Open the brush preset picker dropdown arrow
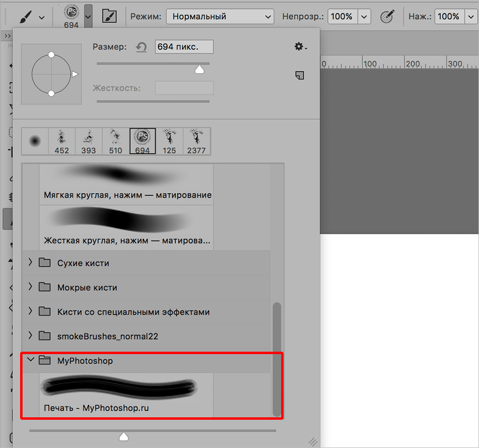Image resolution: width=479 pixels, height=448 pixels. (88, 16)
